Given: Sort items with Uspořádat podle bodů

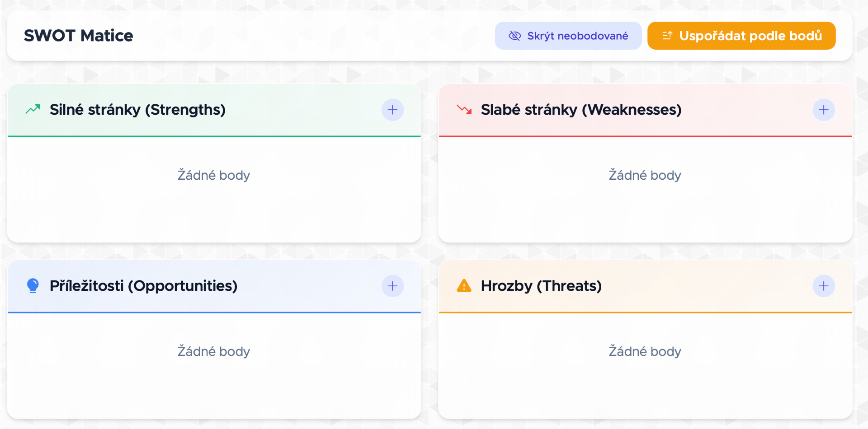Looking at the screenshot, I should [741, 36].
